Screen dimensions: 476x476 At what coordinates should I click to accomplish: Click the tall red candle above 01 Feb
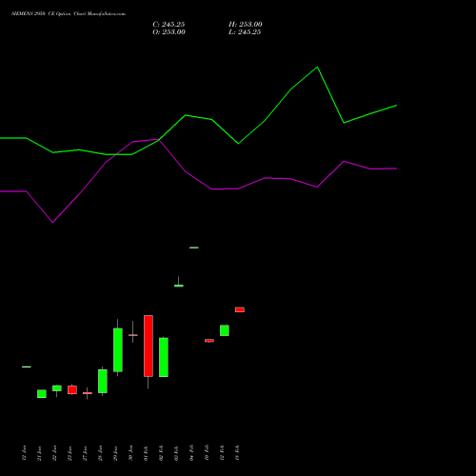(149, 346)
